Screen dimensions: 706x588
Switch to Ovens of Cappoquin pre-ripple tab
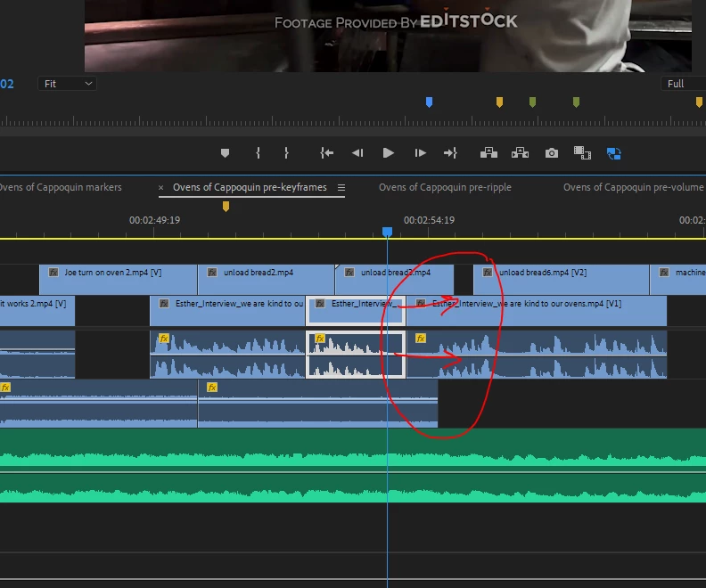445,187
